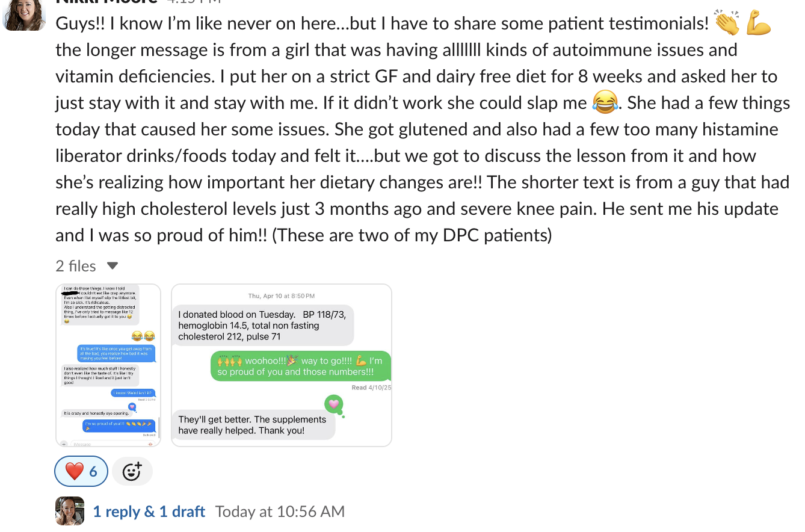Click the two laughing emojis in first screenshot
This screenshot has height=532, width=805.
(x=143, y=336)
